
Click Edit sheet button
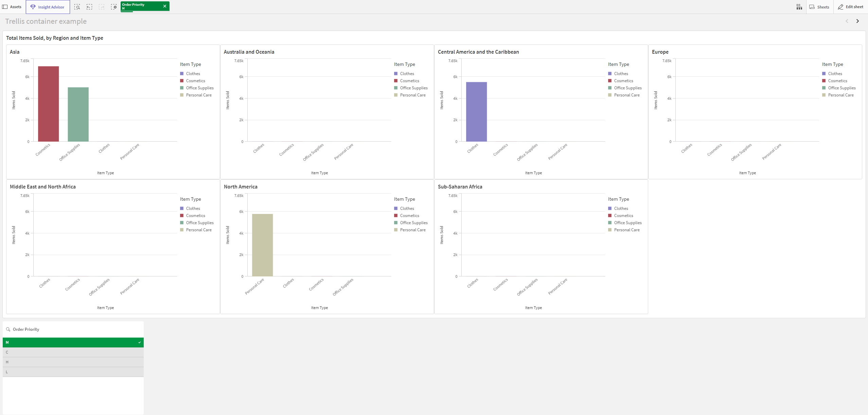(850, 6)
